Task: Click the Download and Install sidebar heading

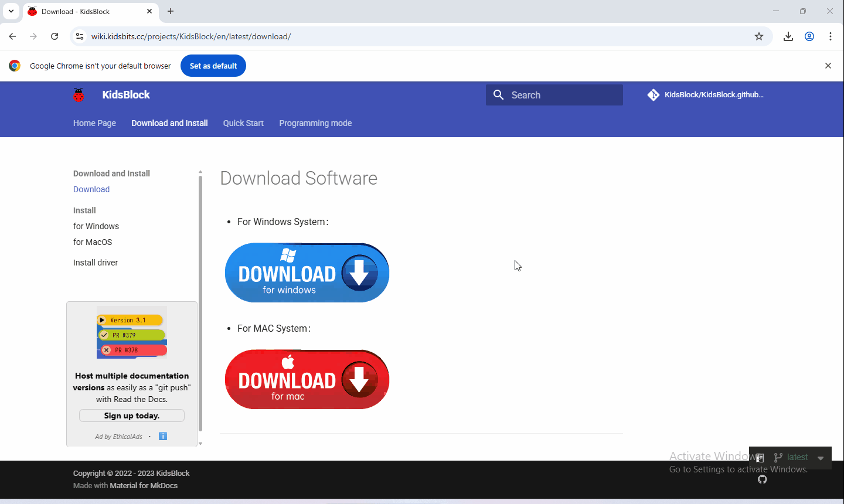Action: click(x=111, y=173)
